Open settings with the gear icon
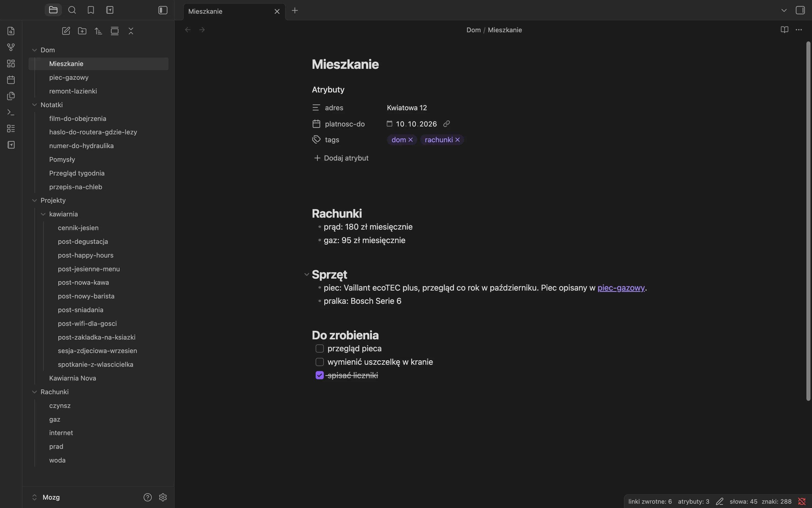Viewport: 812px width, 508px height. [x=163, y=497]
